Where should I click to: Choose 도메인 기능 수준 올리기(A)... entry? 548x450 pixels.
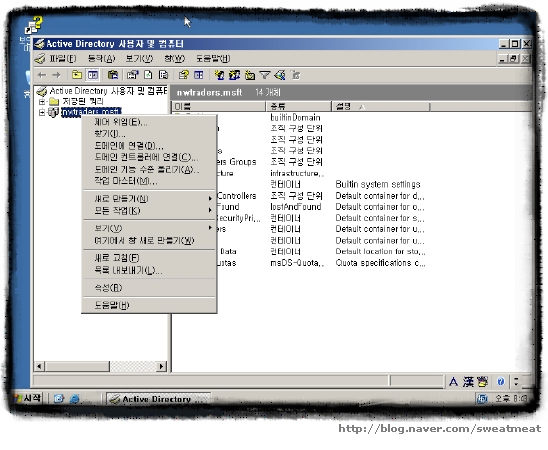pyautogui.click(x=149, y=169)
